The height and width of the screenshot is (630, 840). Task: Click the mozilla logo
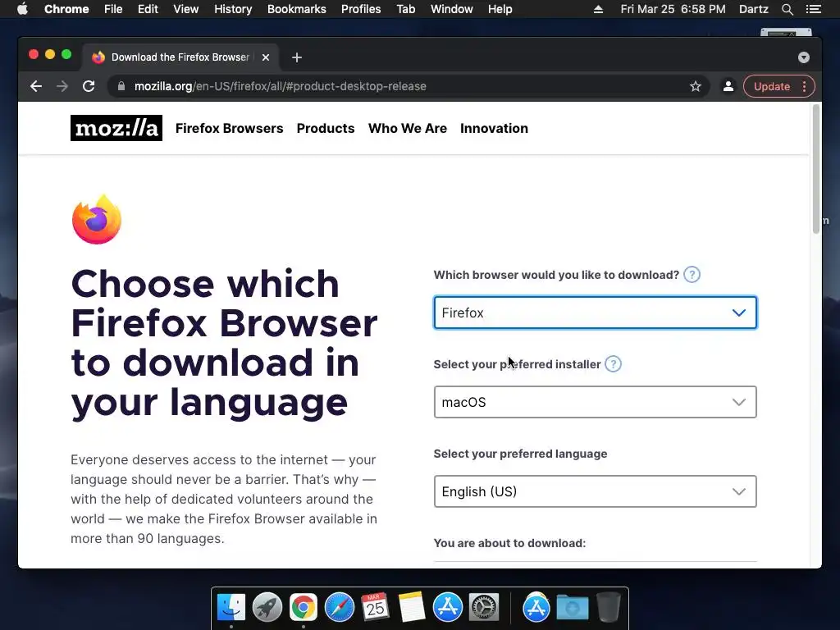click(116, 128)
